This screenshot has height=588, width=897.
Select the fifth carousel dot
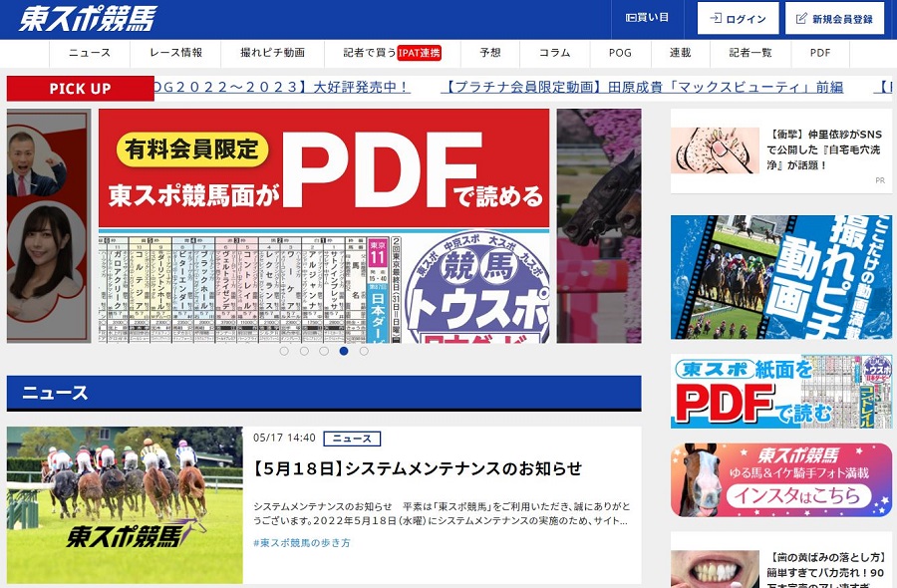pos(364,351)
